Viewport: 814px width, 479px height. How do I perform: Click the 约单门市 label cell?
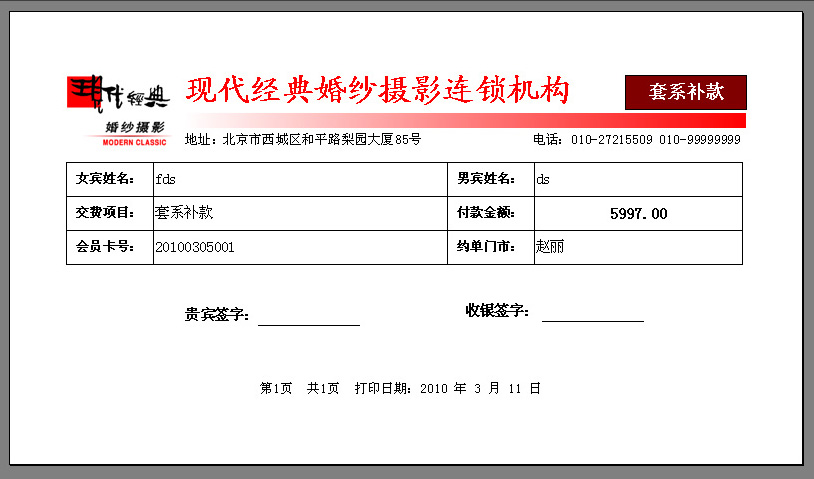(491, 248)
